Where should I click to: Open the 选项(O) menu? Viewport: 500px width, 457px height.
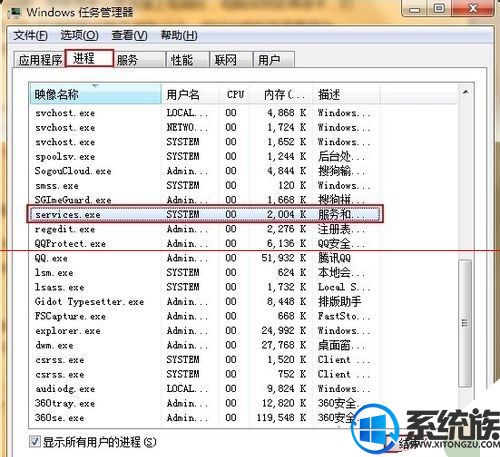(79, 35)
